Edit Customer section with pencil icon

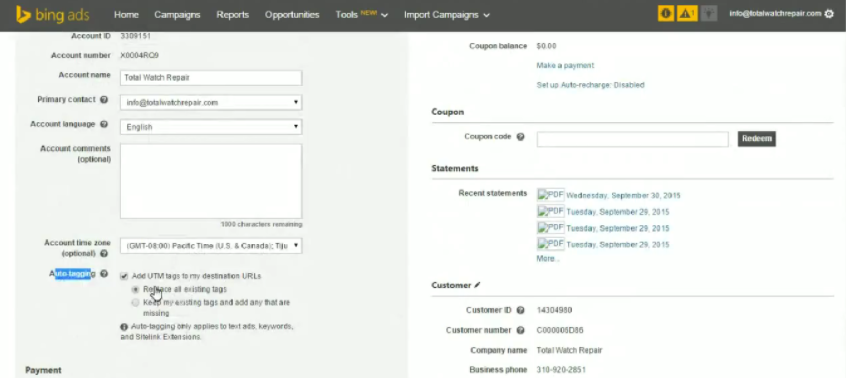477,285
